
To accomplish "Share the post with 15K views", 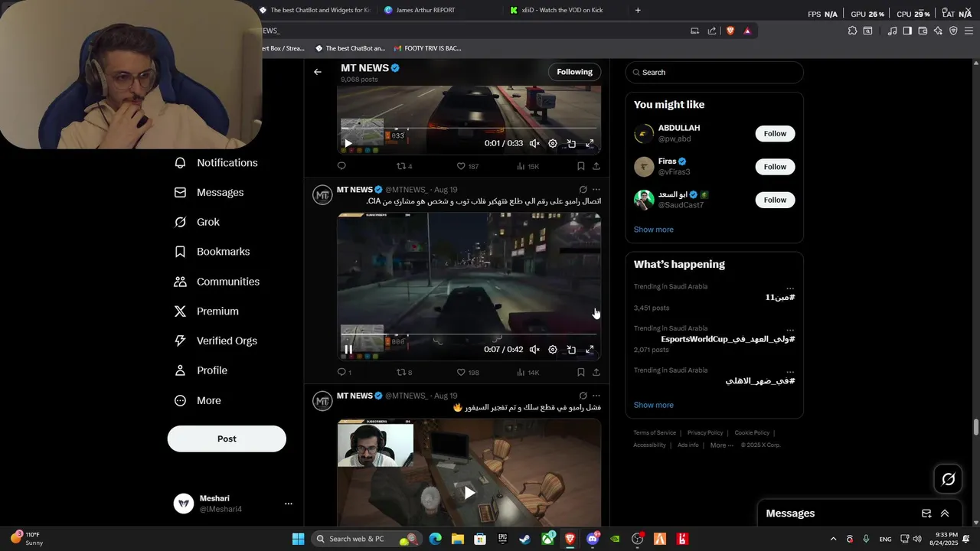I will click(x=596, y=166).
